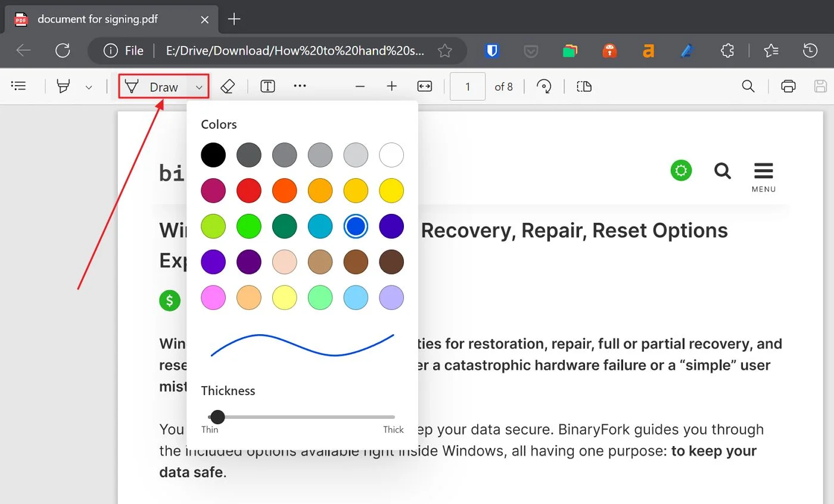Pick the orange ink color
This screenshot has width=834, height=504.
(x=285, y=191)
